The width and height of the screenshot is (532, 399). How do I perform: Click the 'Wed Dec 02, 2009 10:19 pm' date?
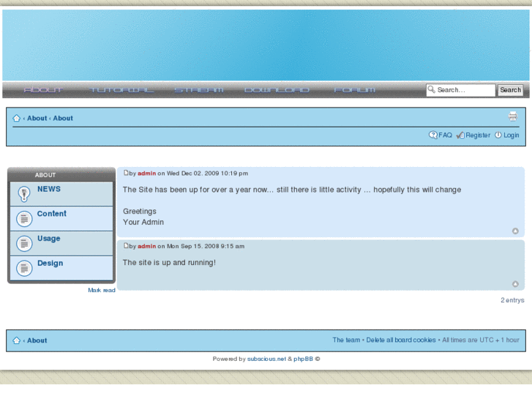point(207,174)
